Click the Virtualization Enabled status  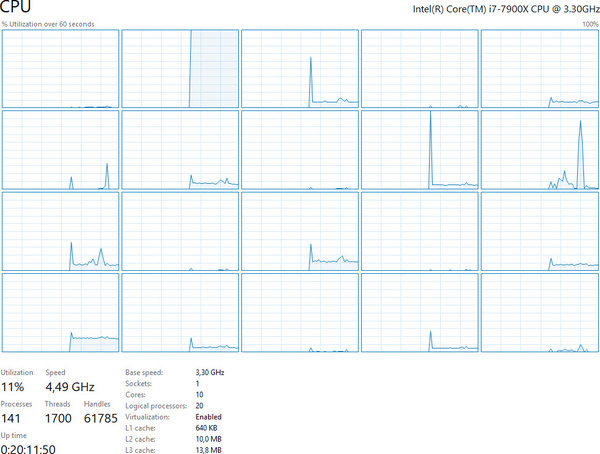pyautogui.click(x=210, y=416)
